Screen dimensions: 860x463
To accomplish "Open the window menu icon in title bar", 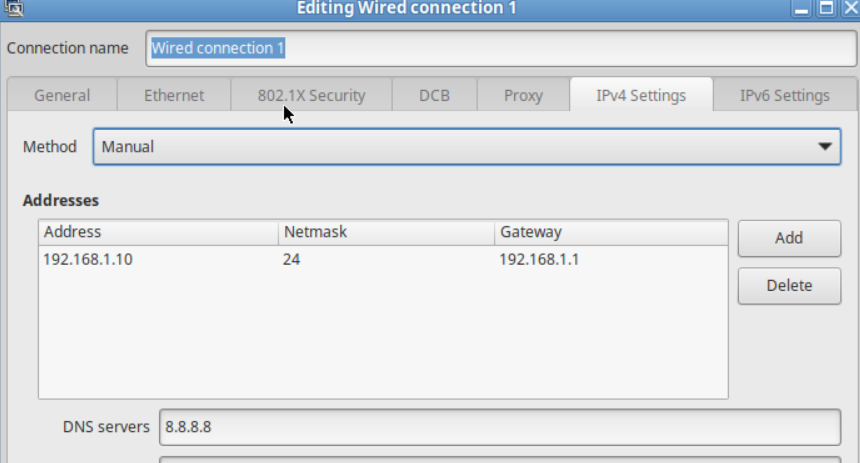I will 14,7.
